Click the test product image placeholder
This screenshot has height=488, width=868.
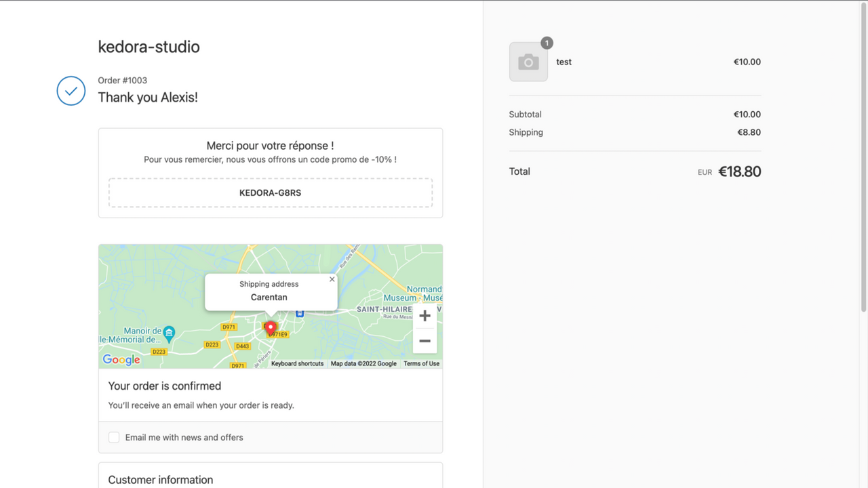click(x=528, y=62)
